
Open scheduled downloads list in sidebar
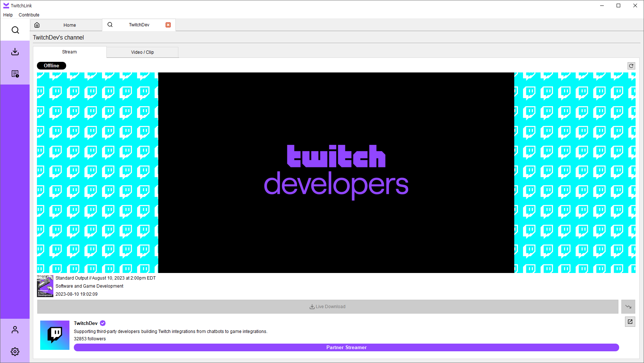pyautogui.click(x=15, y=74)
